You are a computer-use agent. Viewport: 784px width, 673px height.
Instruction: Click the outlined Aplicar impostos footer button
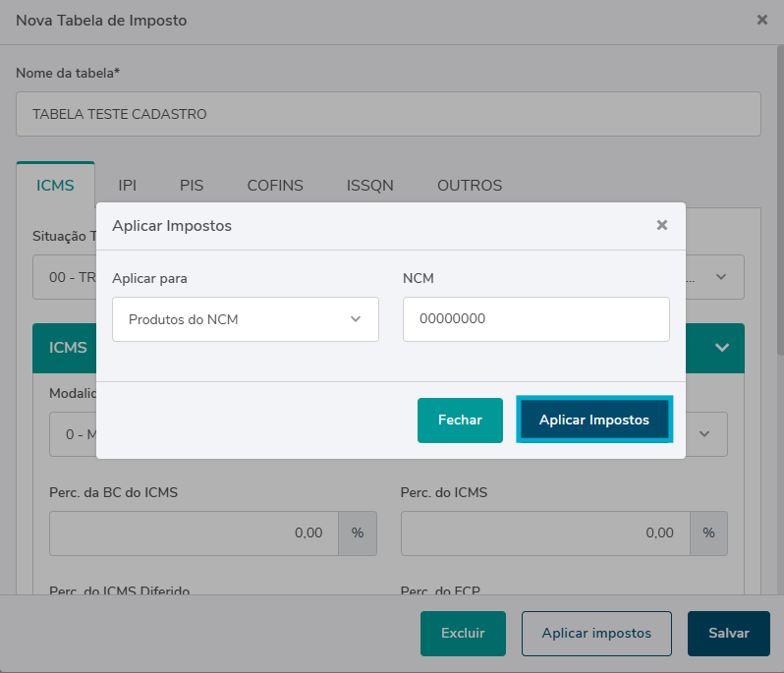click(596, 634)
